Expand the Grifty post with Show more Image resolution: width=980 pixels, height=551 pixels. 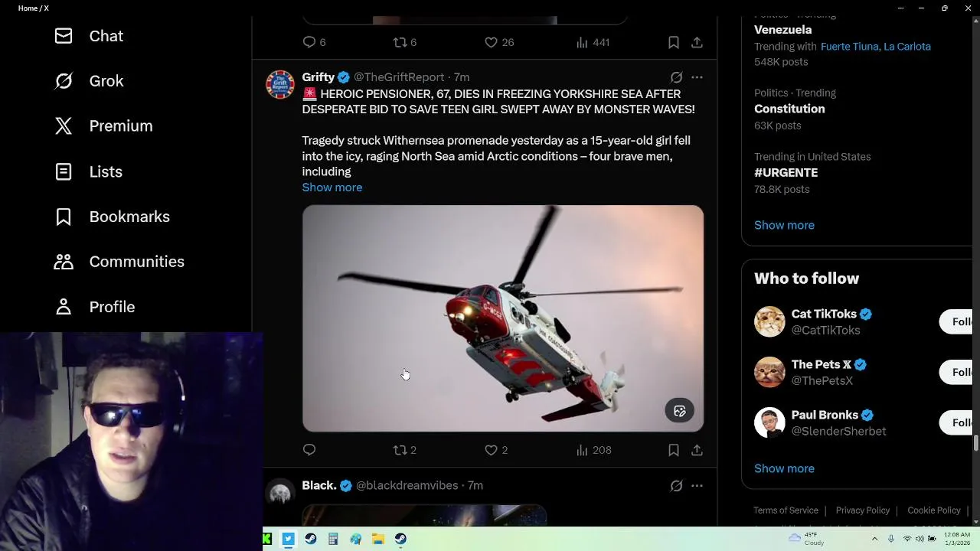pyautogui.click(x=332, y=187)
